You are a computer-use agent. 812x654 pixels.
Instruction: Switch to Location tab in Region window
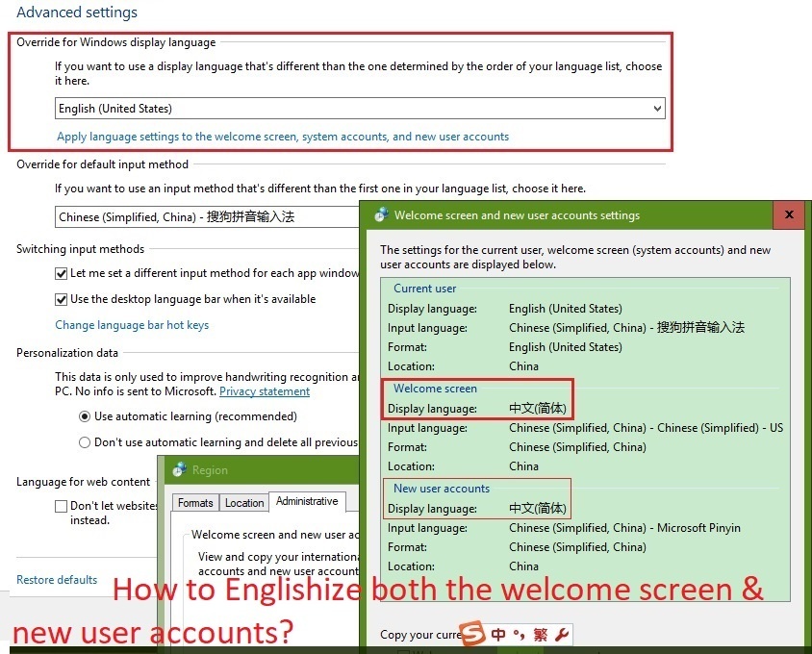(x=244, y=503)
